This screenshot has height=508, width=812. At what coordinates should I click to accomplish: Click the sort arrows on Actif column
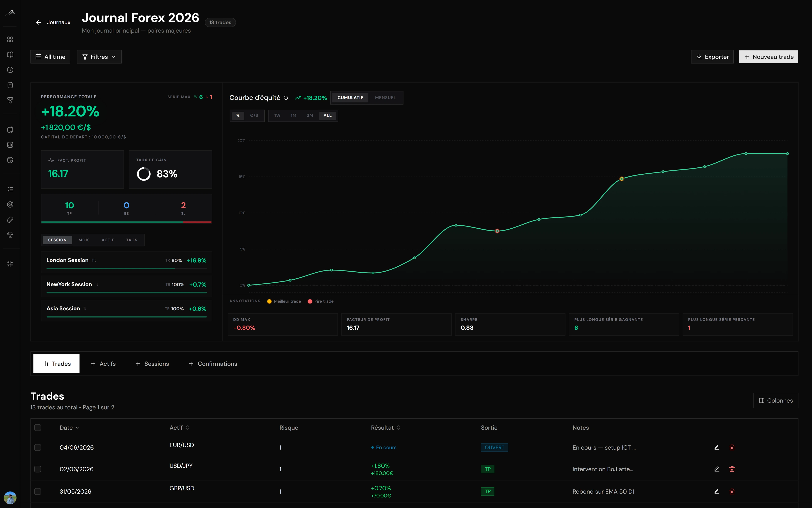click(187, 428)
